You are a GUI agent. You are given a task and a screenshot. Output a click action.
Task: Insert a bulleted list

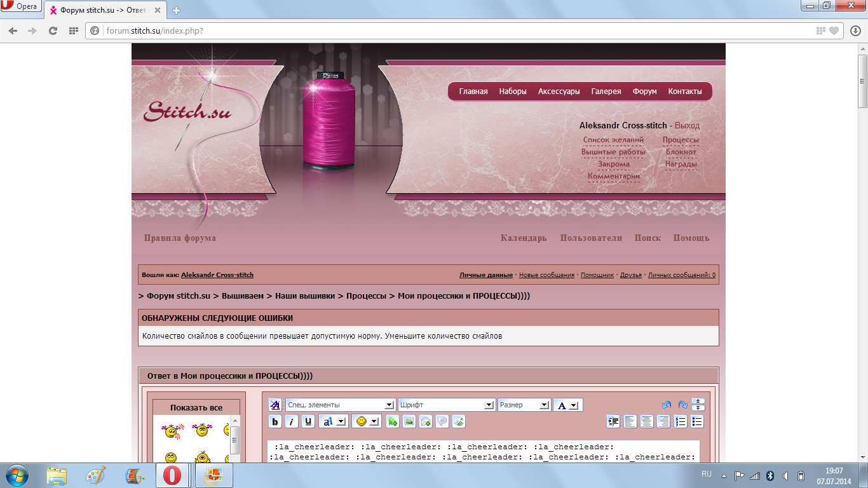[x=697, y=421]
